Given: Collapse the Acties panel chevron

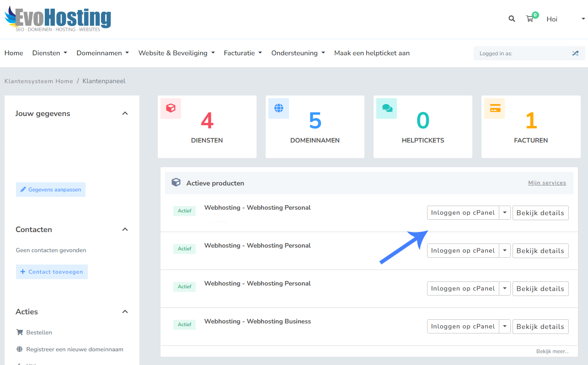Looking at the screenshot, I should tap(125, 312).
